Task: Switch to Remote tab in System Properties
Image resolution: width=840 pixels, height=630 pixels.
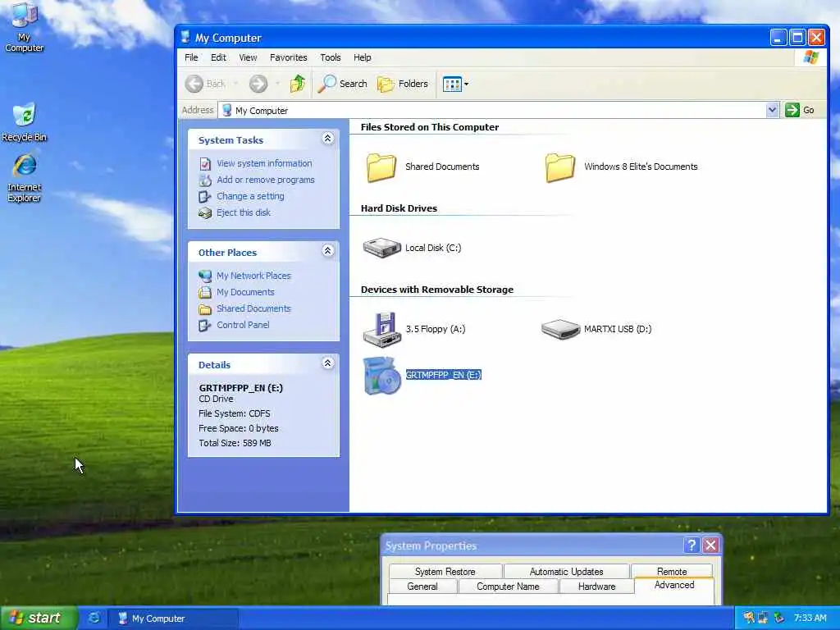Action: [x=672, y=571]
